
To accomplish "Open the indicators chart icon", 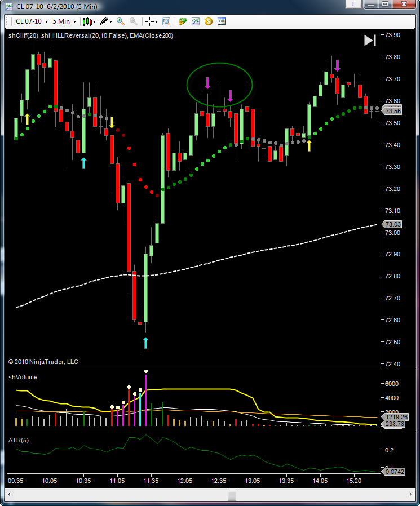I will tap(196, 21).
